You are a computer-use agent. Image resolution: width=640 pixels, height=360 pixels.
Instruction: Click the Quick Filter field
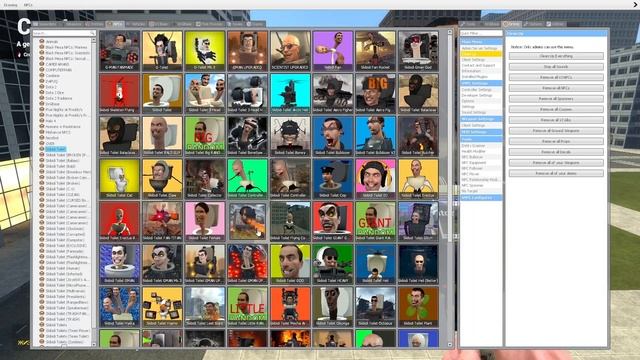[x=481, y=33]
